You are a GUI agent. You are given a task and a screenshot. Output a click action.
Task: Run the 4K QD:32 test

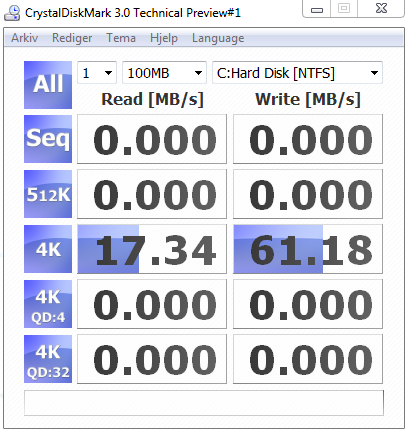click(x=48, y=359)
